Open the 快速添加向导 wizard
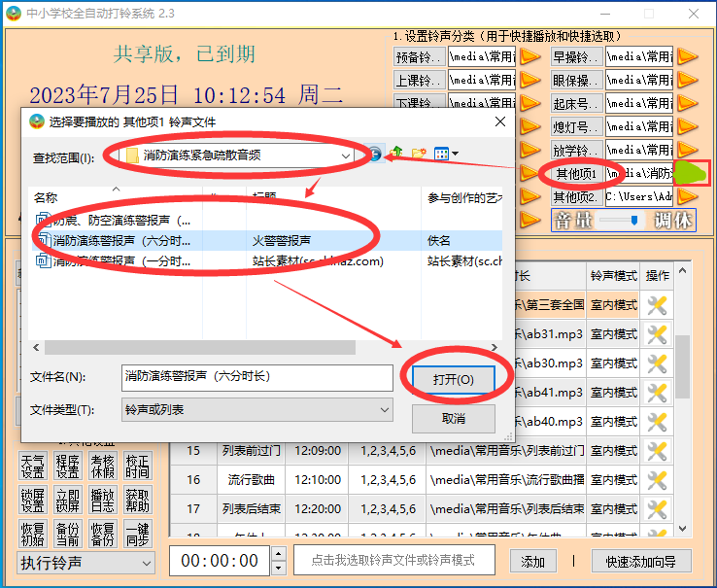This screenshot has height=588, width=717. (x=641, y=562)
